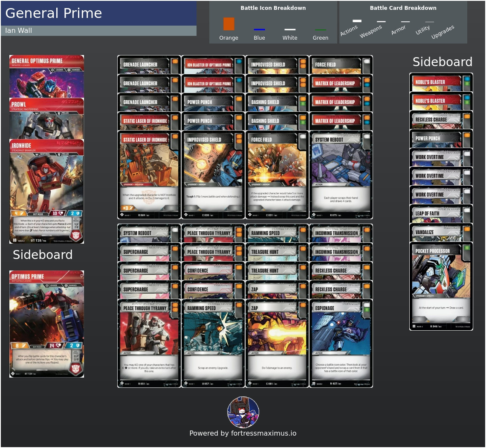Click Ironhide's defense value 2 icon
Viewport: 486px width, 448px height.
pyautogui.click(x=75, y=213)
